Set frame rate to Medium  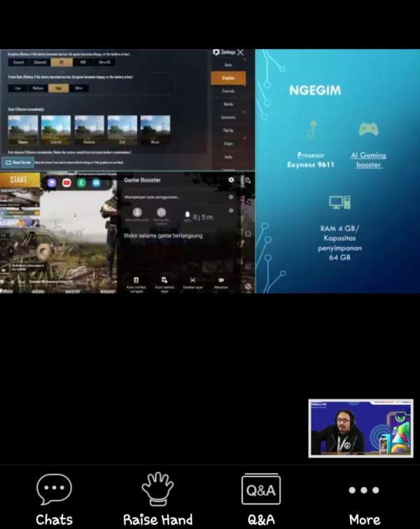(x=38, y=88)
